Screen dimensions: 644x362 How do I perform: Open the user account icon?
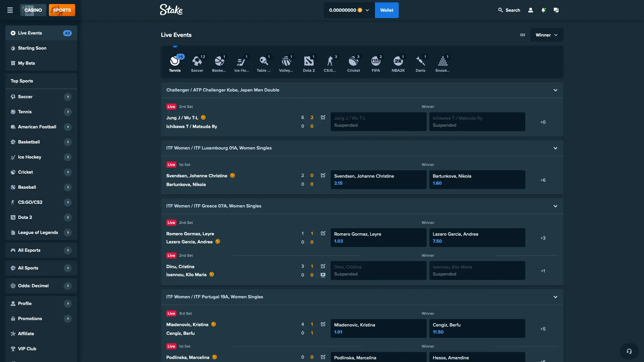[x=531, y=10]
